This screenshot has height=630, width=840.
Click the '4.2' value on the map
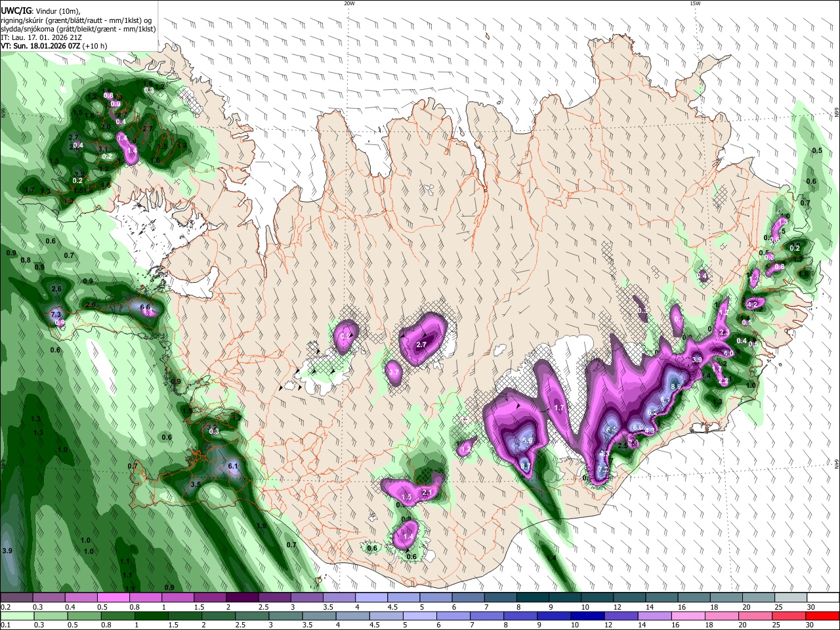point(752,304)
